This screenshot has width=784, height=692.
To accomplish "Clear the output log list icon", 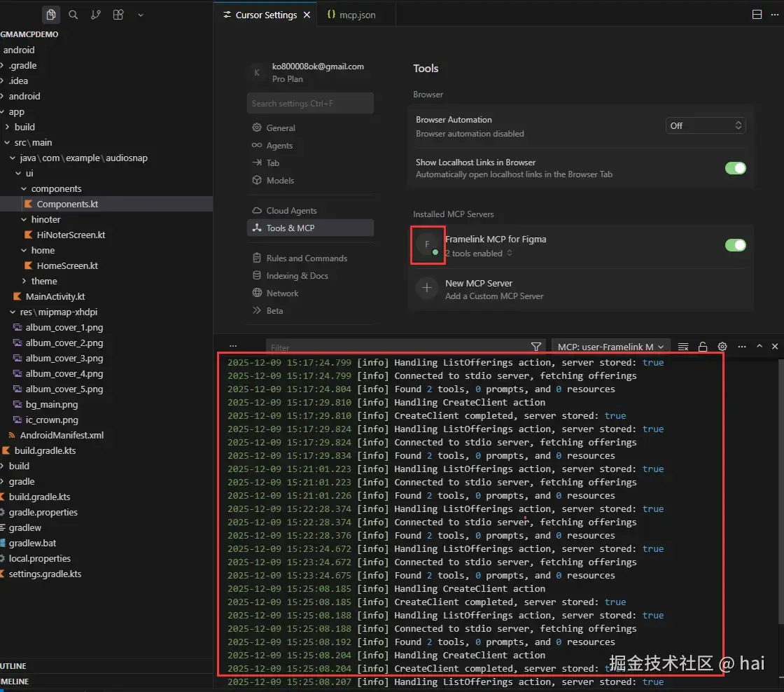I will [683, 346].
